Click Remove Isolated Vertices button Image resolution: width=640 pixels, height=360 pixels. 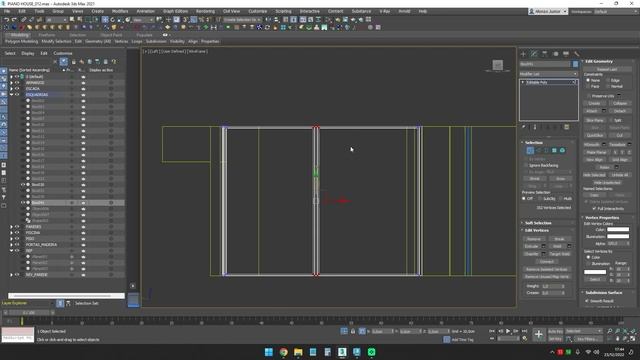547,269
